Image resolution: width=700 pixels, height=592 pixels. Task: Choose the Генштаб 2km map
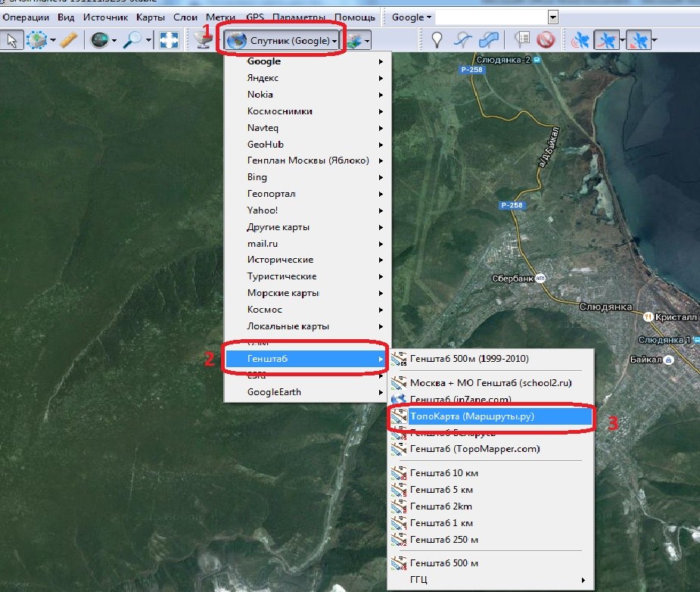[x=490, y=506]
